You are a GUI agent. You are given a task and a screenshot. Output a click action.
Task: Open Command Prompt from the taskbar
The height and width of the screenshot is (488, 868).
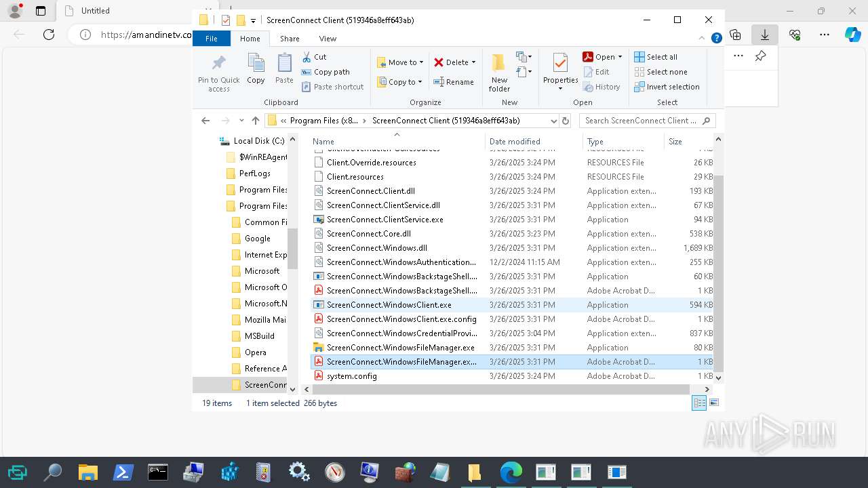(158, 472)
